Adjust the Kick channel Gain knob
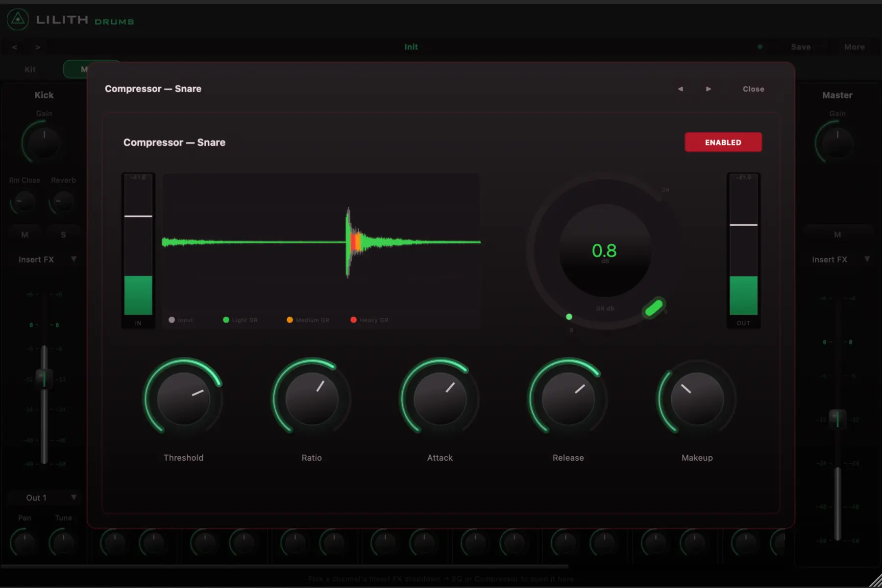 pyautogui.click(x=44, y=143)
